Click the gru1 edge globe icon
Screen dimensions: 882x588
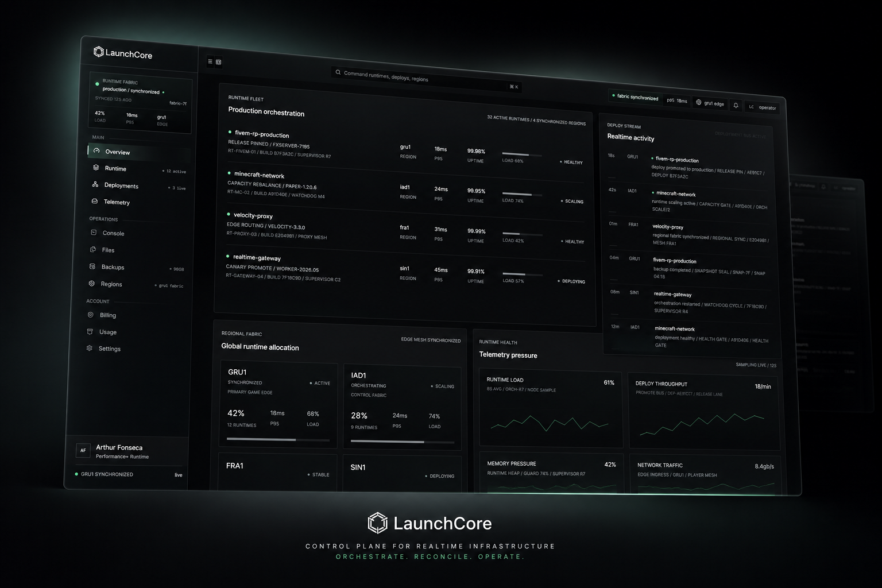point(699,102)
